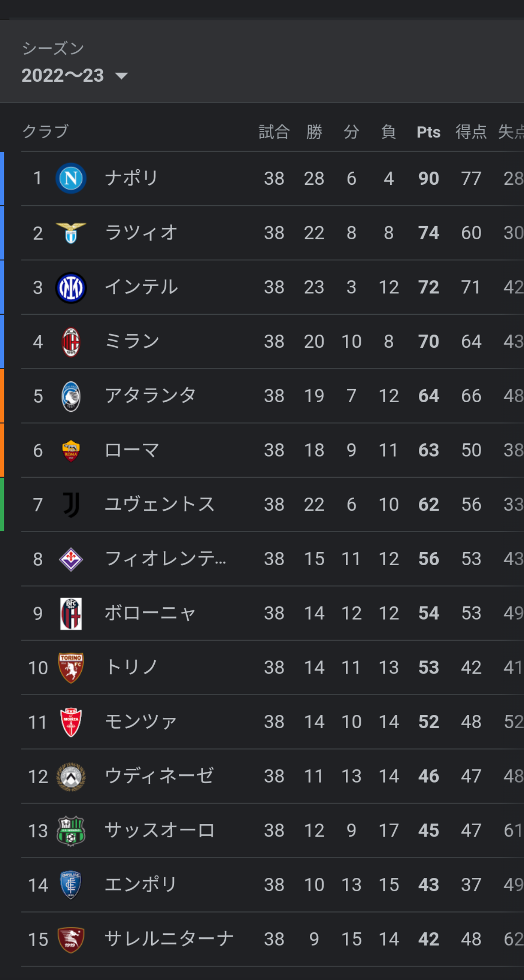
Task: Click the Atalanta club crest
Action: coord(71,396)
